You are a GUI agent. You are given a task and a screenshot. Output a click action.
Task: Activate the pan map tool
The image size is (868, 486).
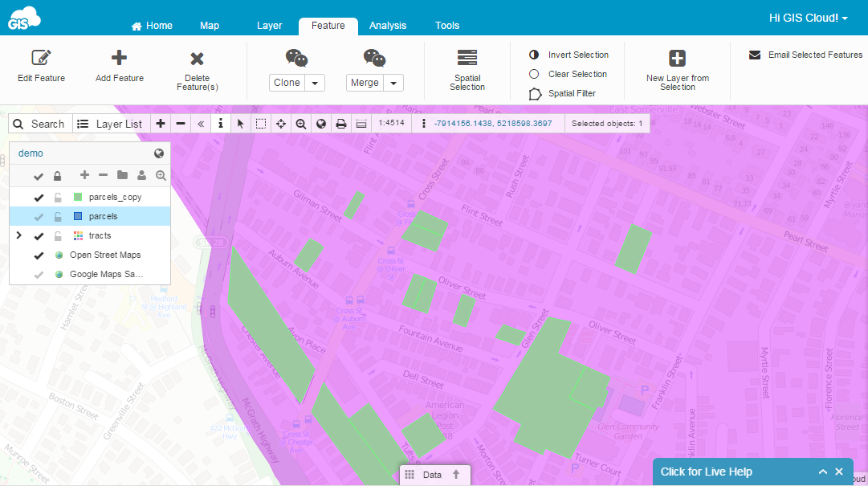pyautogui.click(x=281, y=124)
